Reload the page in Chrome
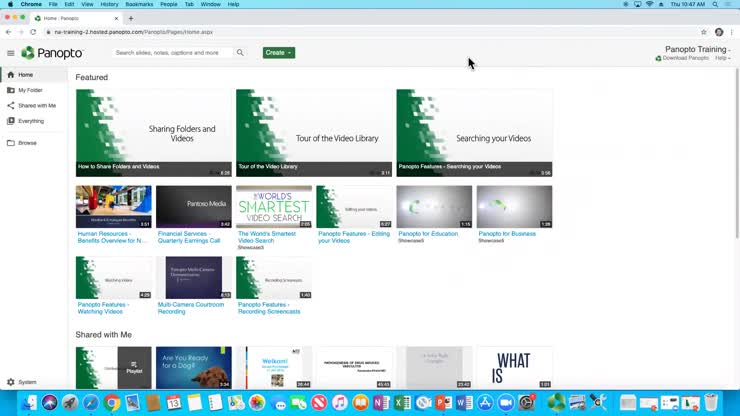Image resolution: width=740 pixels, height=416 pixels. [33, 32]
